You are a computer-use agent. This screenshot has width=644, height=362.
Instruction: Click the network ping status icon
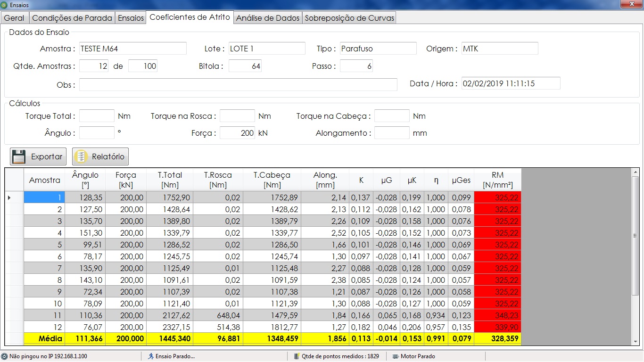coord(5,356)
